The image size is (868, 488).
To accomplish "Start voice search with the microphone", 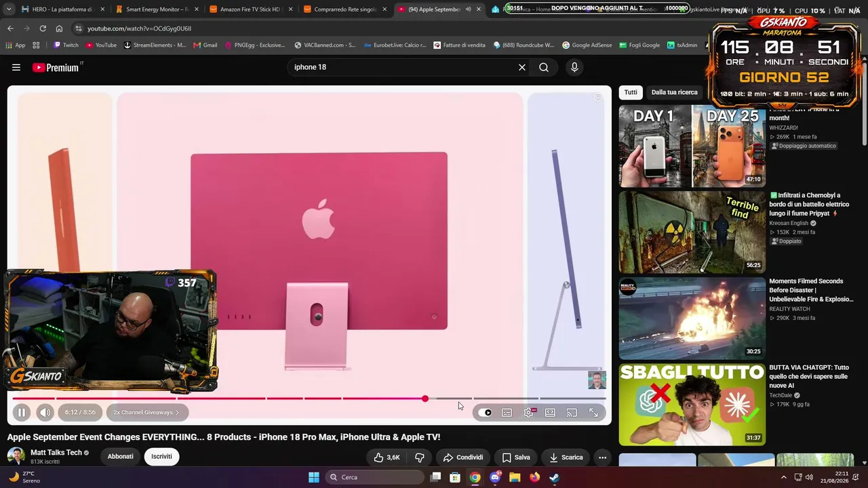I will pos(574,67).
